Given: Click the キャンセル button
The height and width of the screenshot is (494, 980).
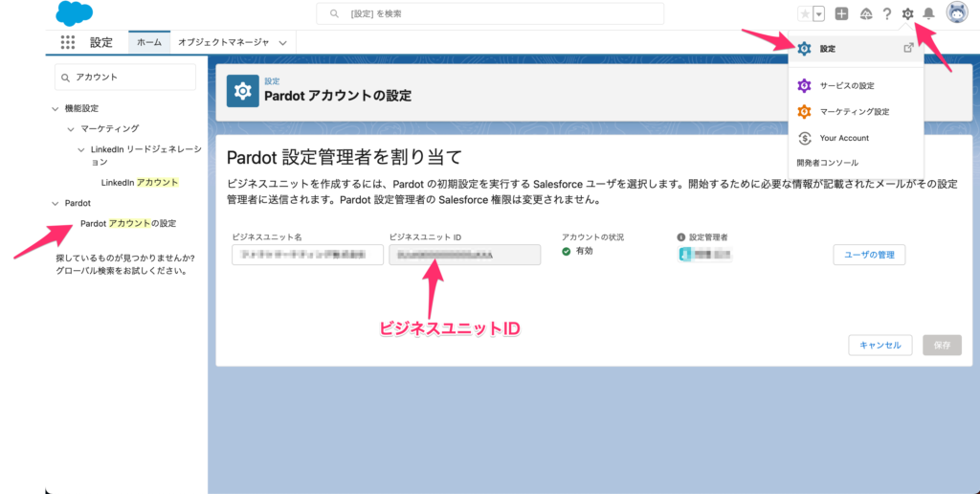Looking at the screenshot, I should [880, 346].
